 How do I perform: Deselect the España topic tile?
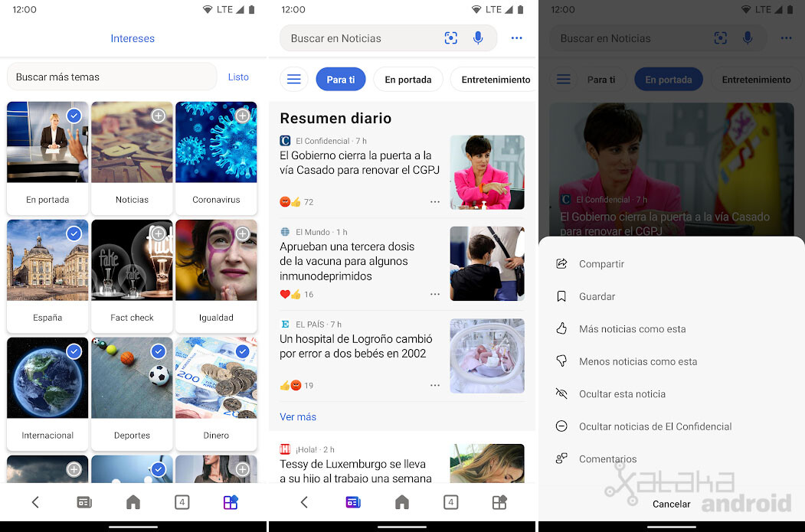click(x=74, y=233)
